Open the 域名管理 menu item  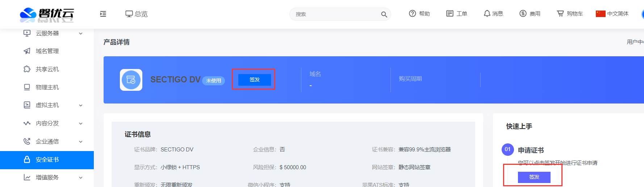pos(47,51)
